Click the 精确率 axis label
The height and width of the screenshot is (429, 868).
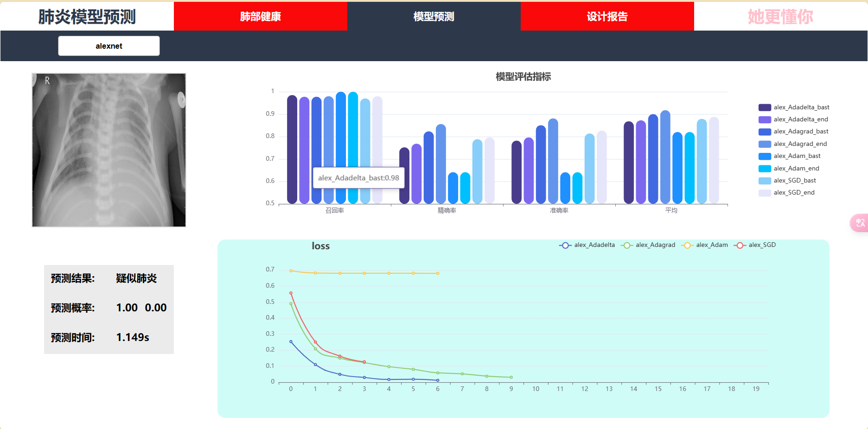pyautogui.click(x=447, y=210)
